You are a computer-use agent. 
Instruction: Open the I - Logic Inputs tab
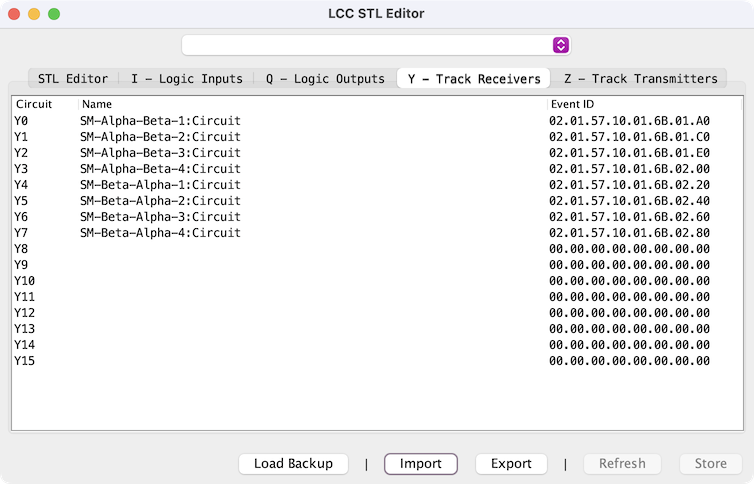coord(187,78)
